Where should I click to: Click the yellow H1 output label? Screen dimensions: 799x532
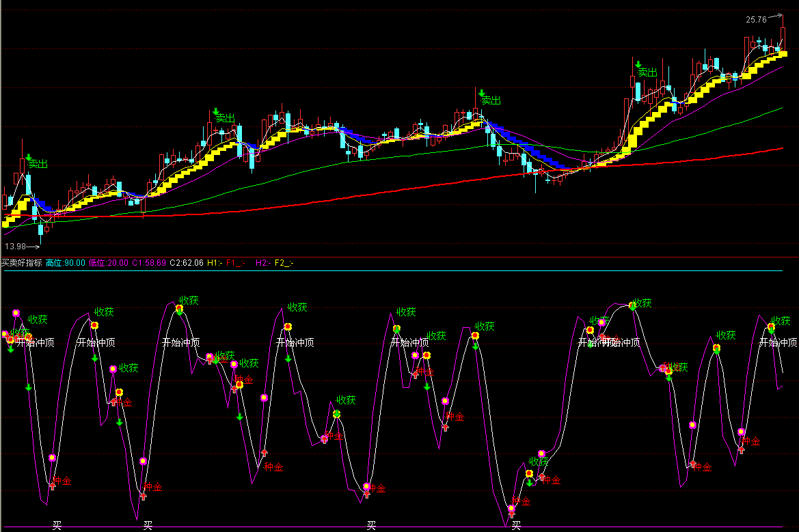click(214, 262)
